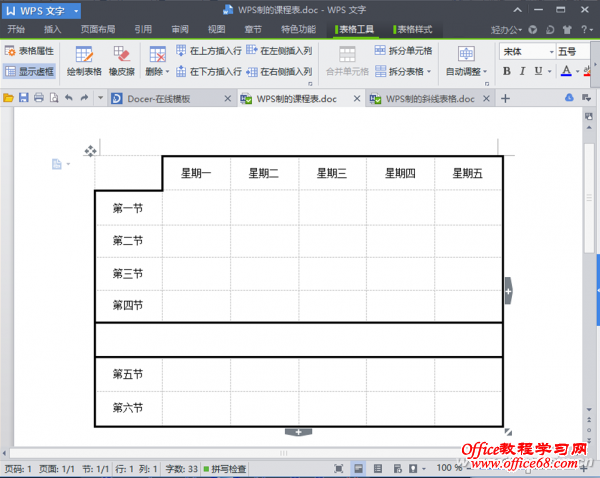The width and height of the screenshot is (600, 478).
Task: Open the Delete (删除) dropdown
Action: coord(157,61)
